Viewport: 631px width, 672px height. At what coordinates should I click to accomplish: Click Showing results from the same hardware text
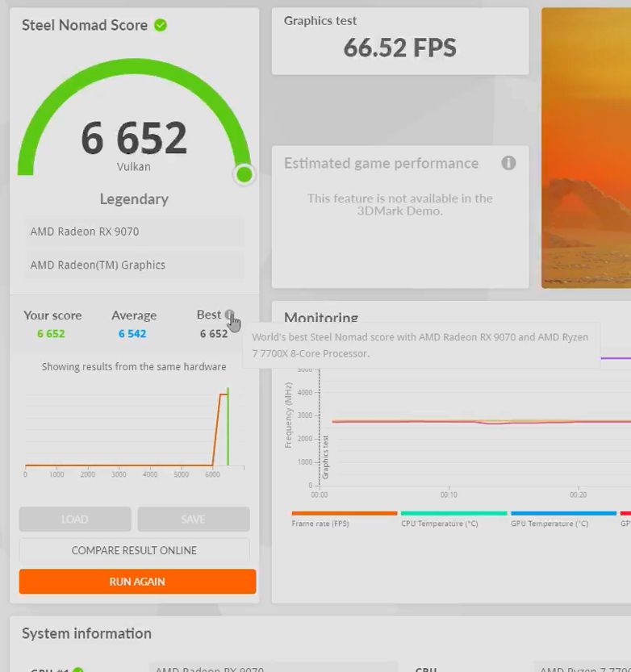pos(134,367)
